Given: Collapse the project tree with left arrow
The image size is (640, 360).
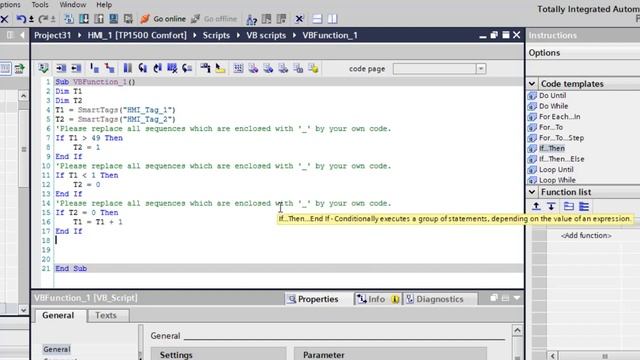Looking at the screenshot, I should (22, 36).
